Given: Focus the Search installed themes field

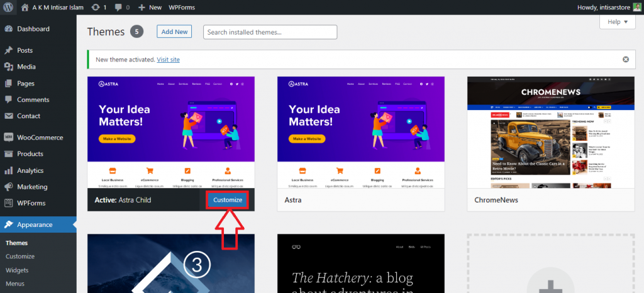Looking at the screenshot, I should pos(270,32).
